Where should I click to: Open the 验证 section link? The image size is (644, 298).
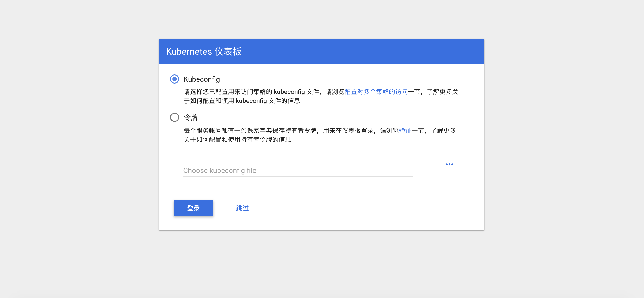coord(405,130)
